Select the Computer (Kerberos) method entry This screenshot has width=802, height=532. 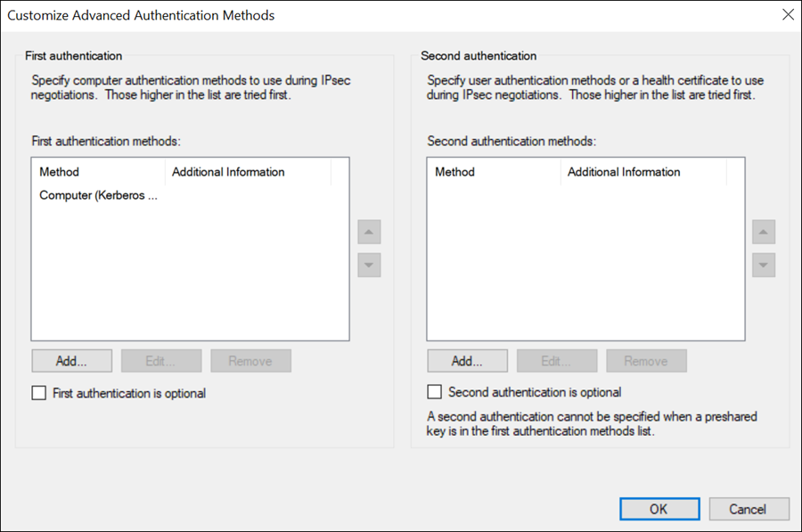98,195
